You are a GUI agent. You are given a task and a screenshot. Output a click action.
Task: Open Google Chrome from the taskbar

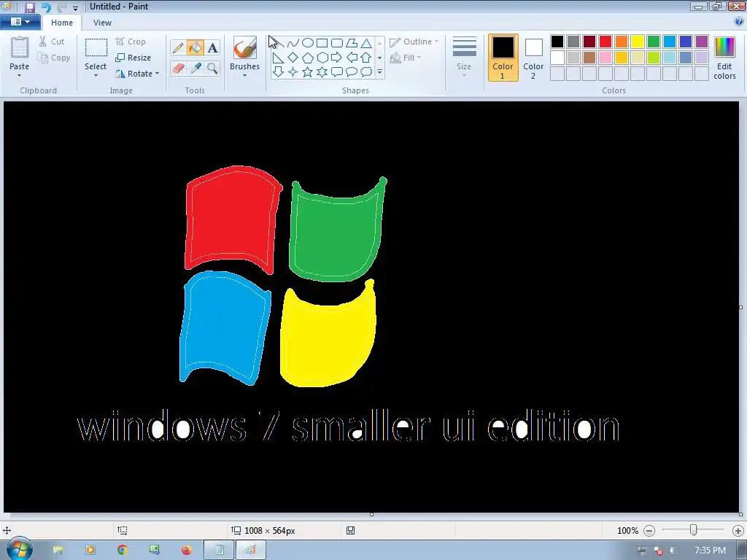tap(123, 550)
